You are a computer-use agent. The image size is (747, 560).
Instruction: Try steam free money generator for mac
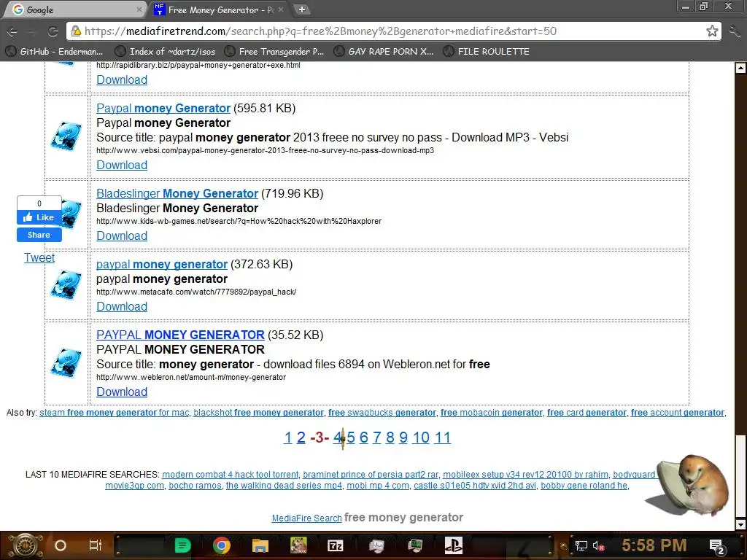coord(115,413)
